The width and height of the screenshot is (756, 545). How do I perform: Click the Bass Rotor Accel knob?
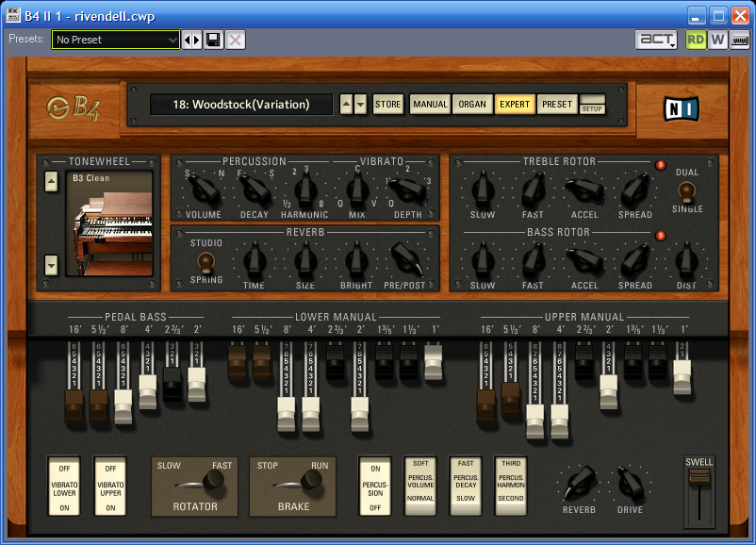tap(584, 260)
